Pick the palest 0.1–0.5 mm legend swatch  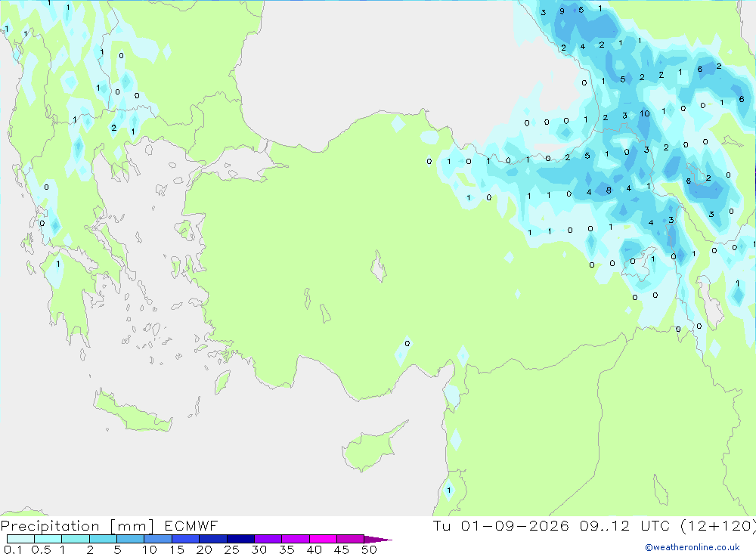pos(20,539)
